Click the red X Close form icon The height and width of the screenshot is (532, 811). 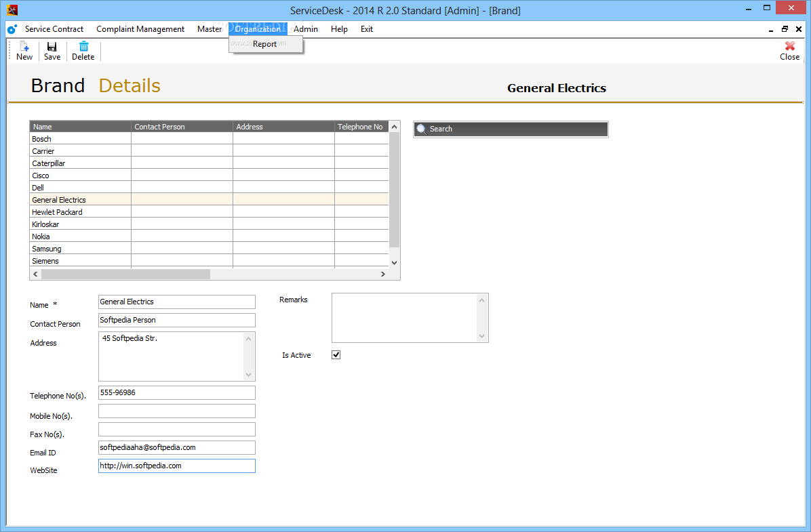point(790,46)
